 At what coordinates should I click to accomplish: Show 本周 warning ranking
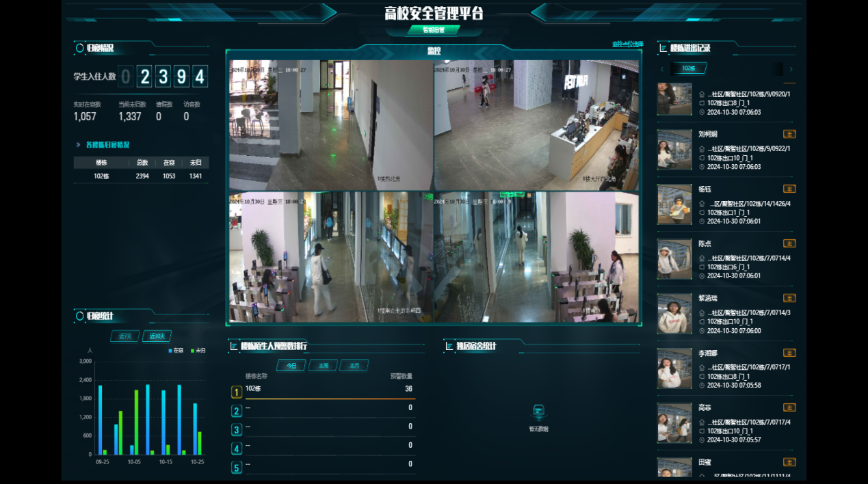coord(323,366)
